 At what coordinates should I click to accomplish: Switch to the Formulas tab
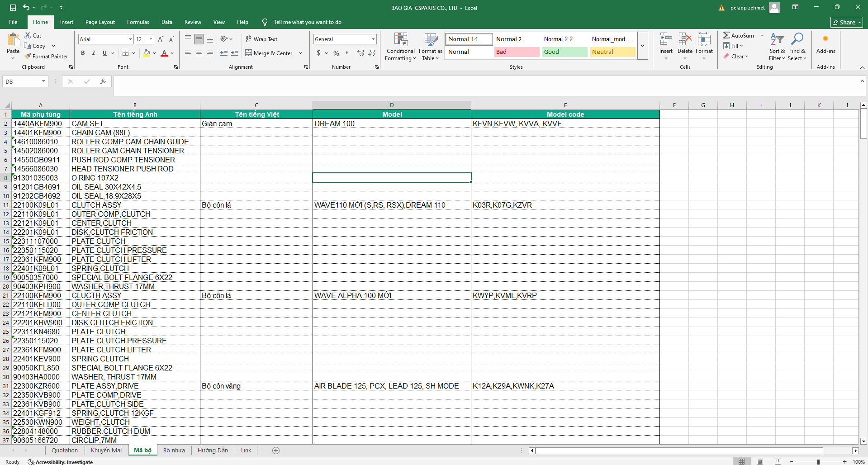tap(138, 22)
